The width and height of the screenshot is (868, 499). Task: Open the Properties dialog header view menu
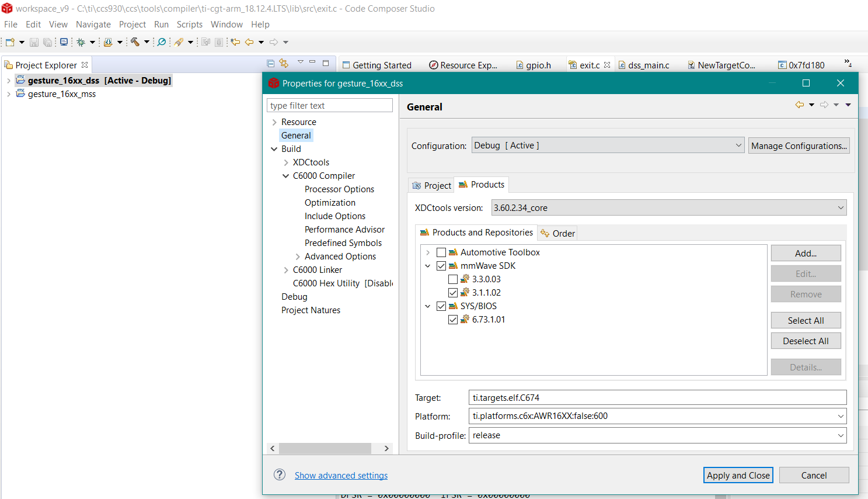point(848,105)
